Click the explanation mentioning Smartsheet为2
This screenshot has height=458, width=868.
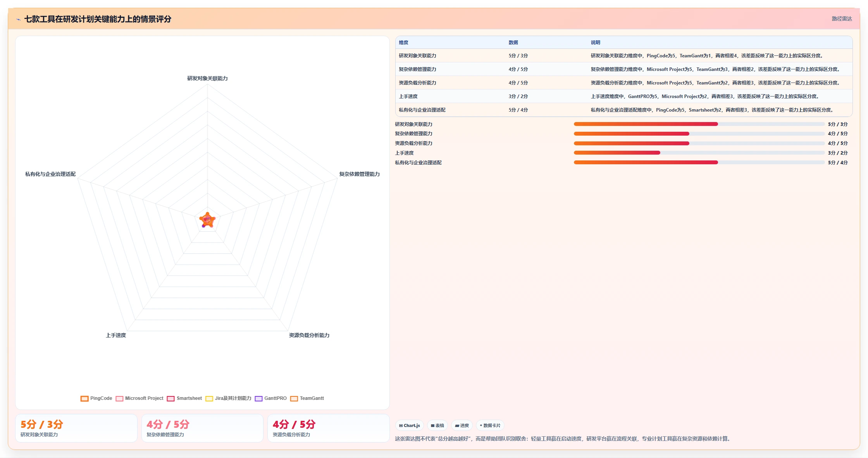[x=713, y=110]
